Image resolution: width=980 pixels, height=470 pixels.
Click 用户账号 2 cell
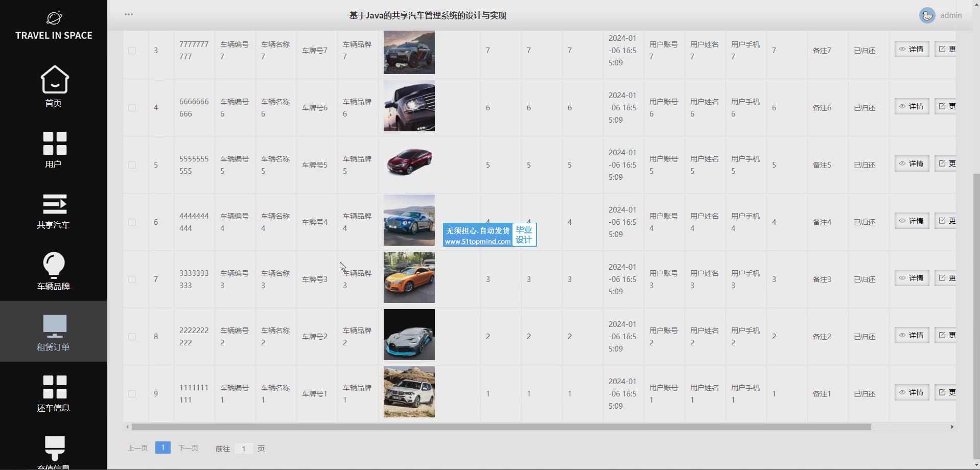[x=664, y=337]
